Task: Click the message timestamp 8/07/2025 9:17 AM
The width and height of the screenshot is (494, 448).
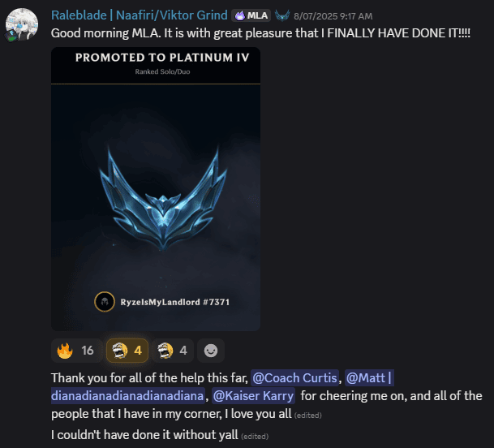Action: (x=333, y=16)
